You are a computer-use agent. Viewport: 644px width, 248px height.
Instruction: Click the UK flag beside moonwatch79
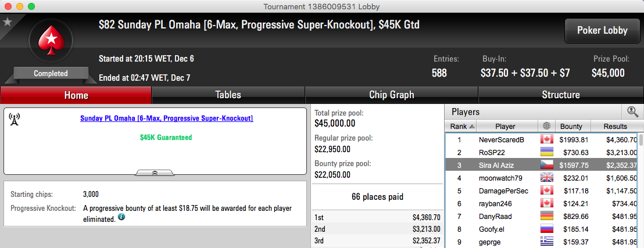tap(547, 178)
